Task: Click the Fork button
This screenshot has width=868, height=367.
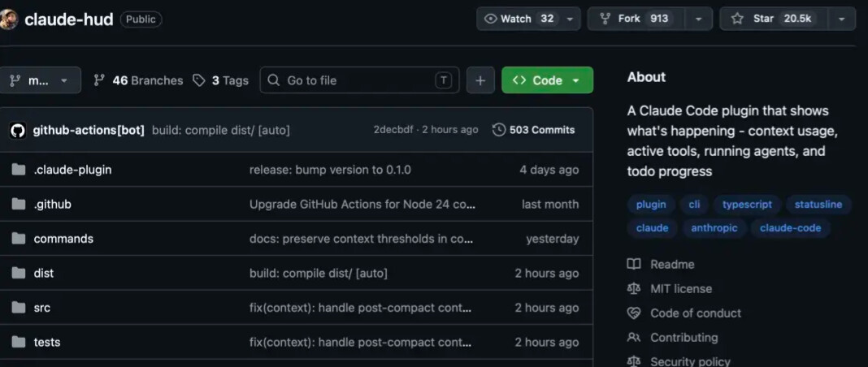Action: [636, 19]
